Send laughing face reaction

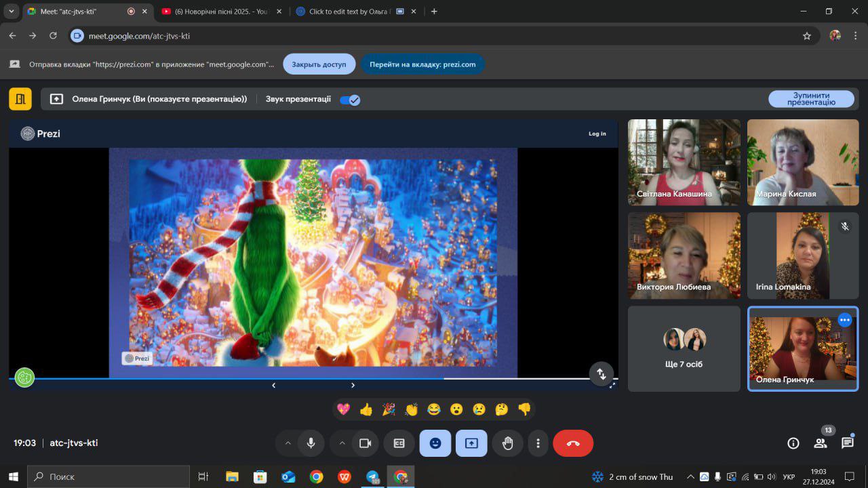[434, 409]
